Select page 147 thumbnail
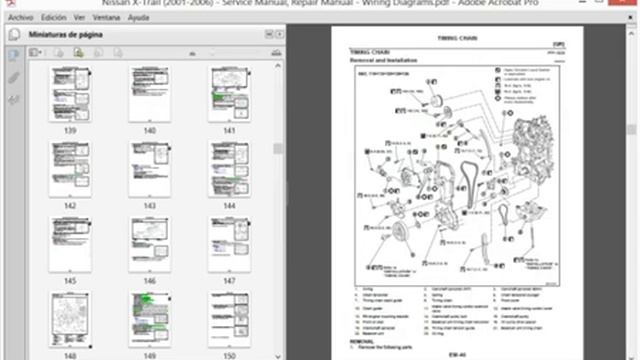This screenshot has width=640, height=360. pos(229,244)
